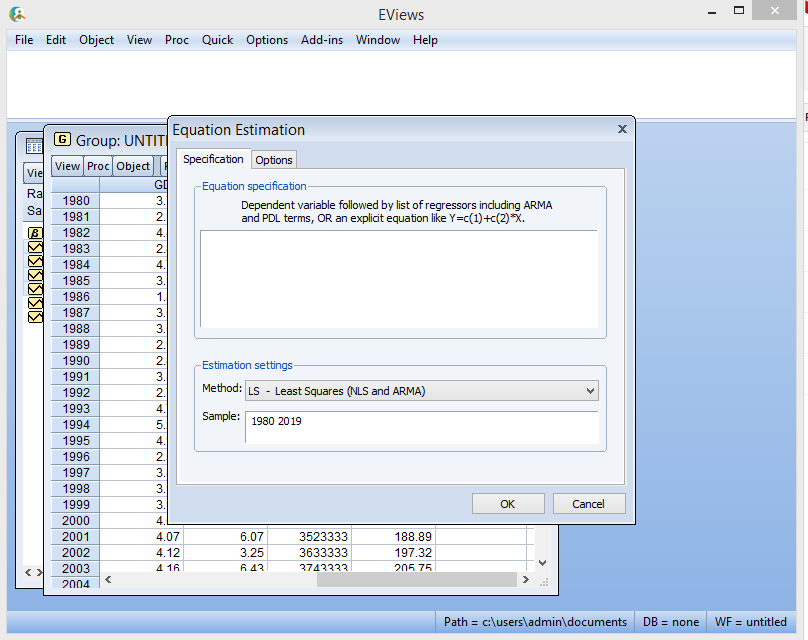Viewport: 808px width, 640px height.
Task: Click the horizontal scrollbar thumb in Group window
Action: tap(416, 580)
